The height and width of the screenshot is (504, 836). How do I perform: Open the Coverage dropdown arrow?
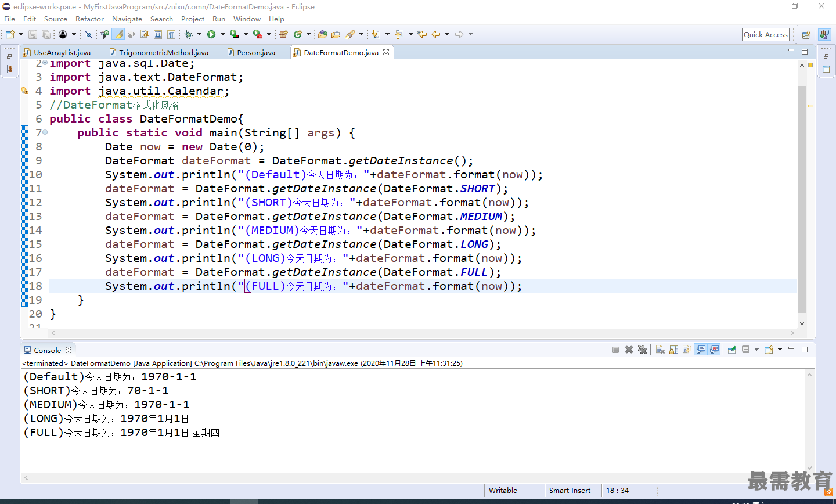coord(246,34)
